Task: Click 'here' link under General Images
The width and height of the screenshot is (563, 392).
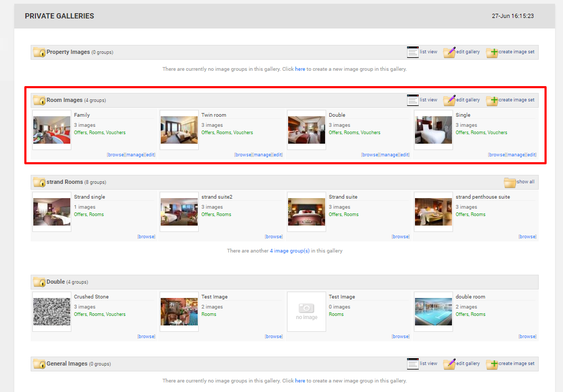Action: click(300, 380)
